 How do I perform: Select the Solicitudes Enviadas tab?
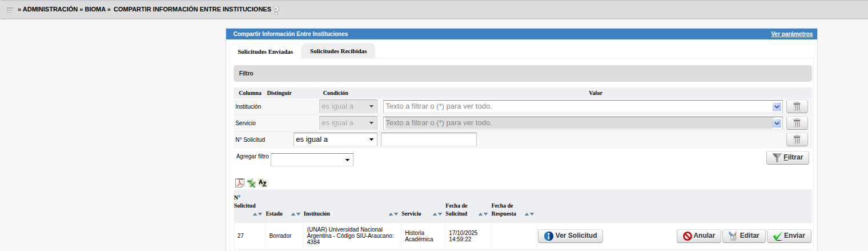[265, 51]
